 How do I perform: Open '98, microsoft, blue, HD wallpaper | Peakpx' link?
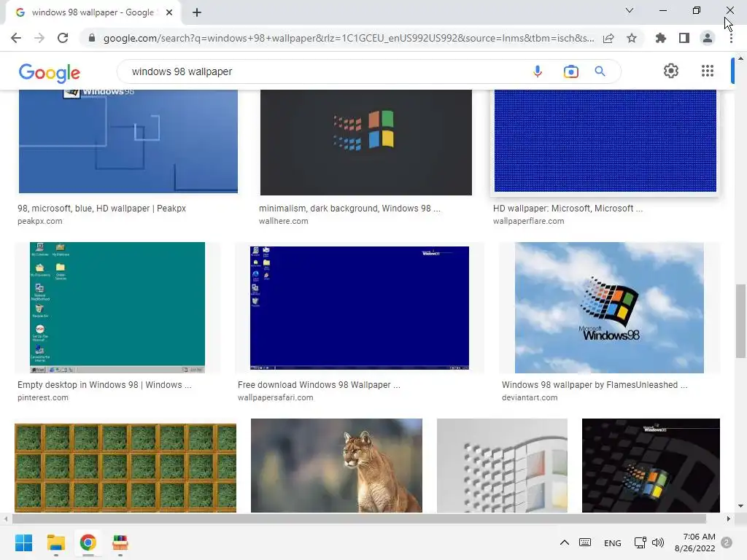point(101,209)
